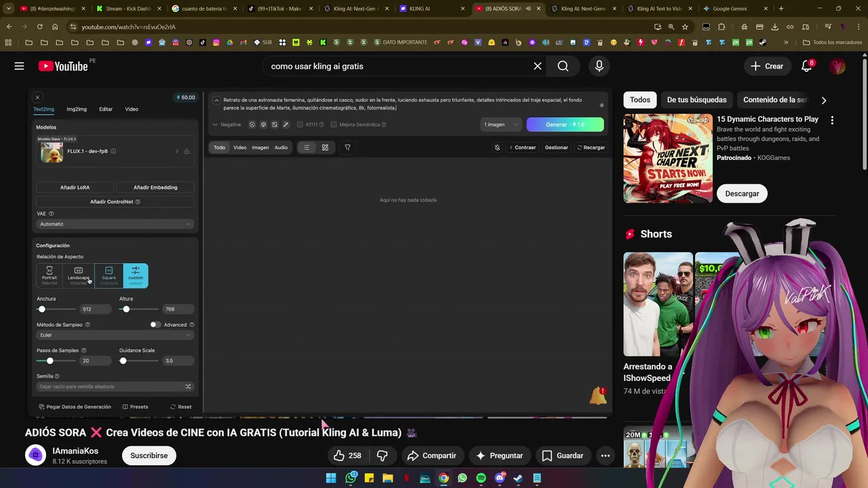Screen dimensions: 868x488
Task: Click the YouTube search magnifier button
Action: (563, 66)
